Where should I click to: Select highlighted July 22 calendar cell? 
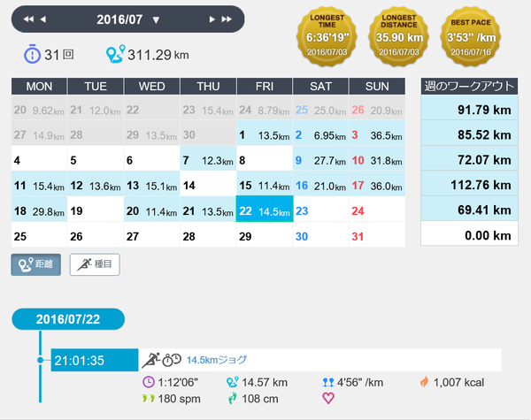(x=265, y=209)
